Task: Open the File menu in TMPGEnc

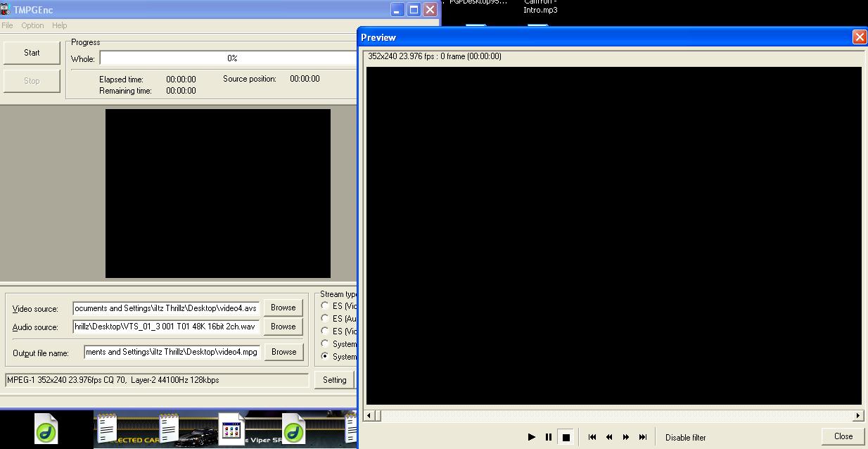Action: (7, 25)
